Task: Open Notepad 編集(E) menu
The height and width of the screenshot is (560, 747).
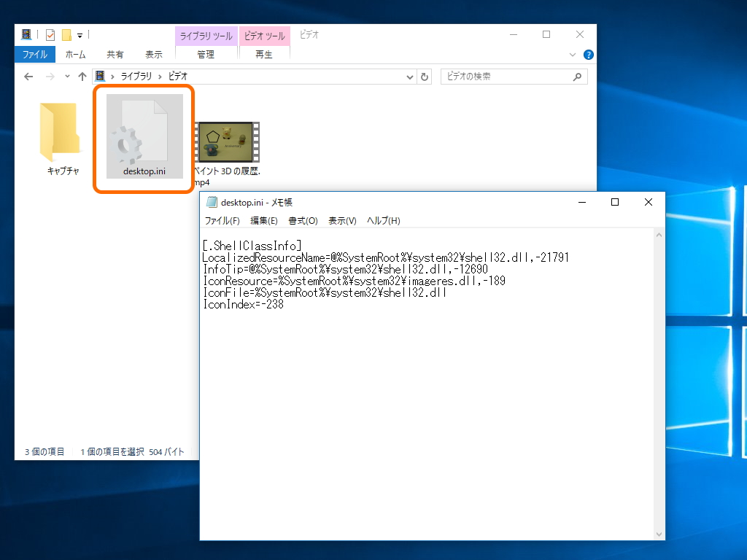Action: tap(264, 220)
